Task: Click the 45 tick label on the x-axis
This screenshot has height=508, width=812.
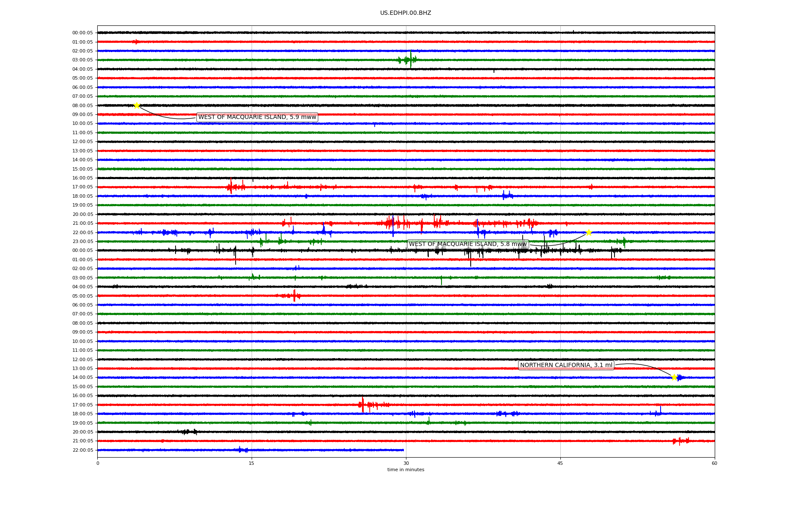Action: coord(560,463)
